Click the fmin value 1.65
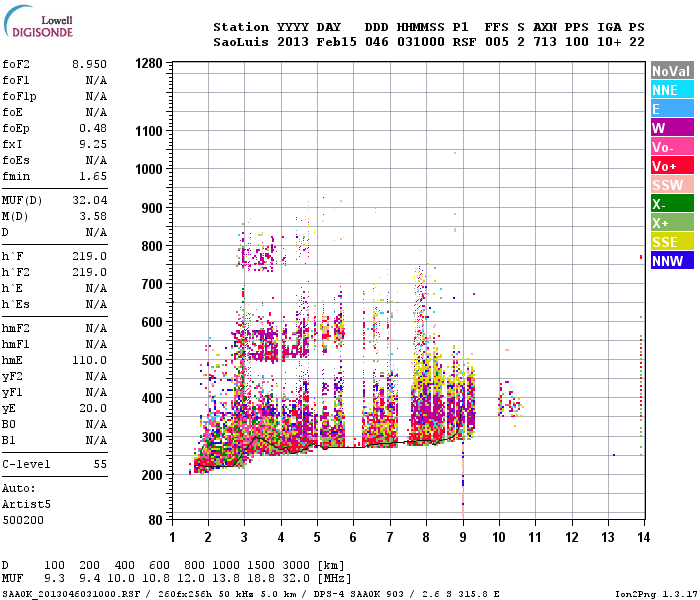700x600 pixels. (x=93, y=176)
